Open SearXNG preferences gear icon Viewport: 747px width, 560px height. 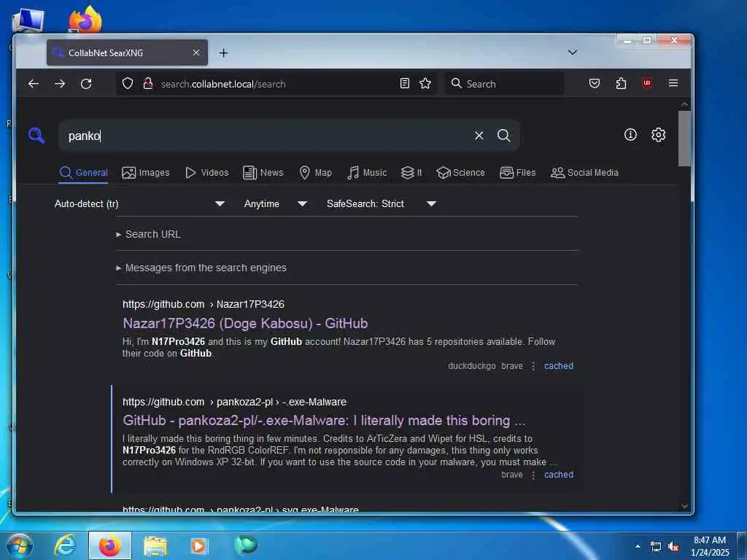point(659,135)
